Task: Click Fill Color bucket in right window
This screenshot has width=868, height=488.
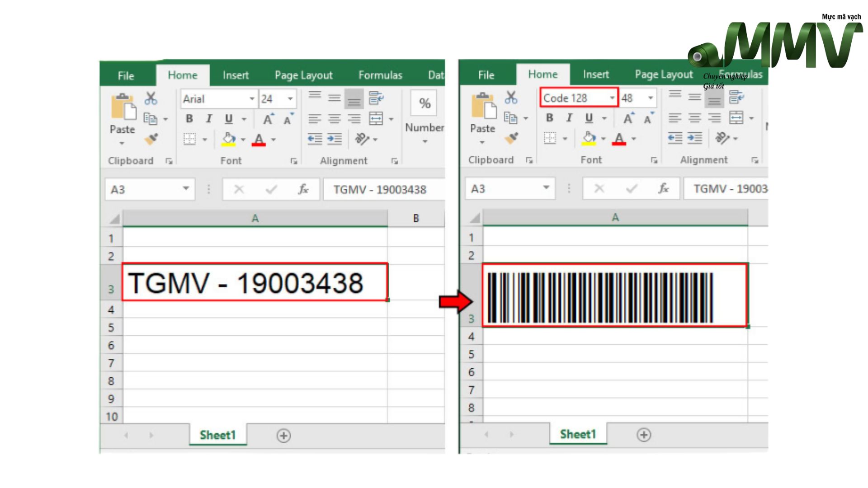Action: (x=589, y=138)
